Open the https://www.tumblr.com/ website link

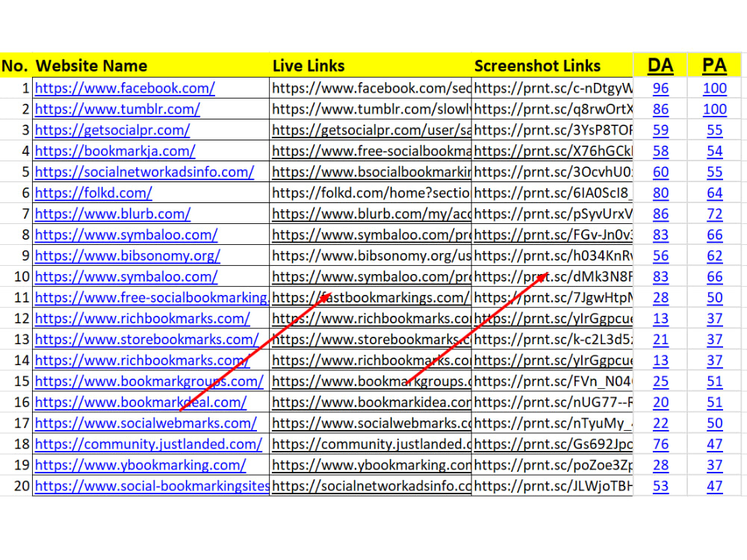click(x=117, y=109)
